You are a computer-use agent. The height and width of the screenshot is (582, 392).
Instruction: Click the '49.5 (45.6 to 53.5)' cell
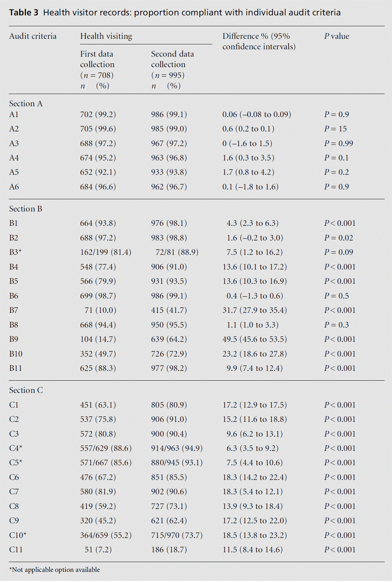255,339
